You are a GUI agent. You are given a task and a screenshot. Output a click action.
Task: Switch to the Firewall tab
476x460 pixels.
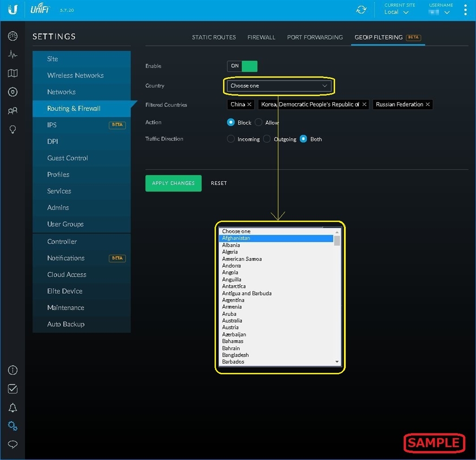(x=261, y=37)
